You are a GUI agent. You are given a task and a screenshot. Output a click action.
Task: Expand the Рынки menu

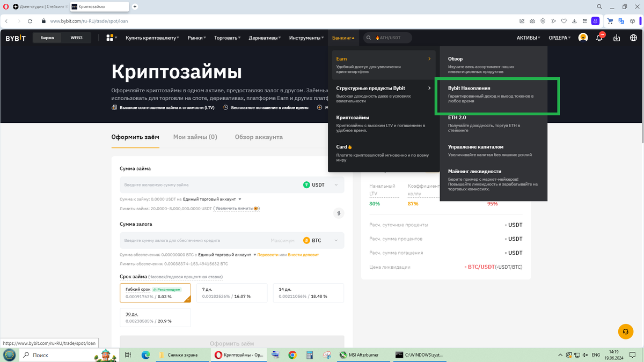point(196,38)
